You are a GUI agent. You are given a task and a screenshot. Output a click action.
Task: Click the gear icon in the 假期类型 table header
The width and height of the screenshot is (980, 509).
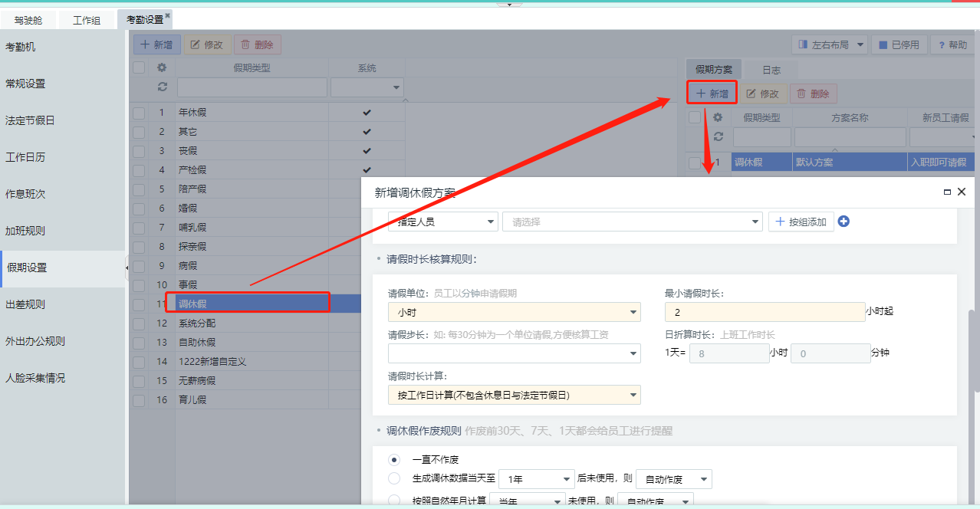pyautogui.click(x=162, y=67)
